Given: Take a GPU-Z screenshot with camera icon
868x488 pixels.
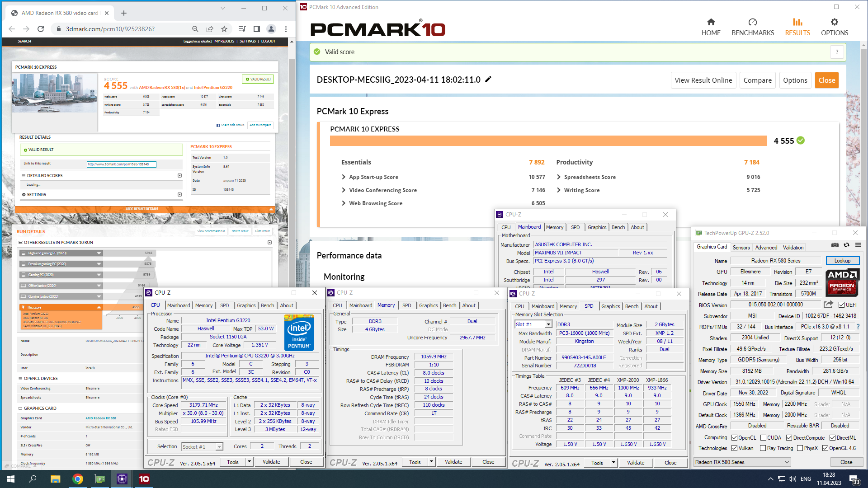Looking at the screenshot, I should 835,245.
